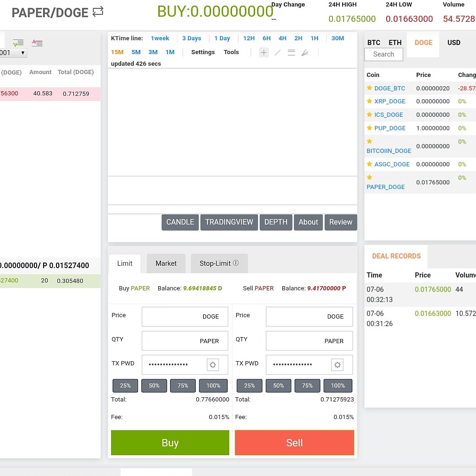This screenshot has height=476, width=476.
Task: Set chart timeline to 30M
Action: click(x=338, y=38)
